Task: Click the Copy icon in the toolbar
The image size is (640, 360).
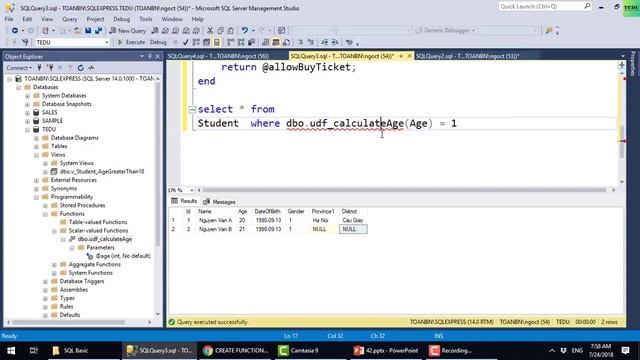Action: click(x=220, y=31)
